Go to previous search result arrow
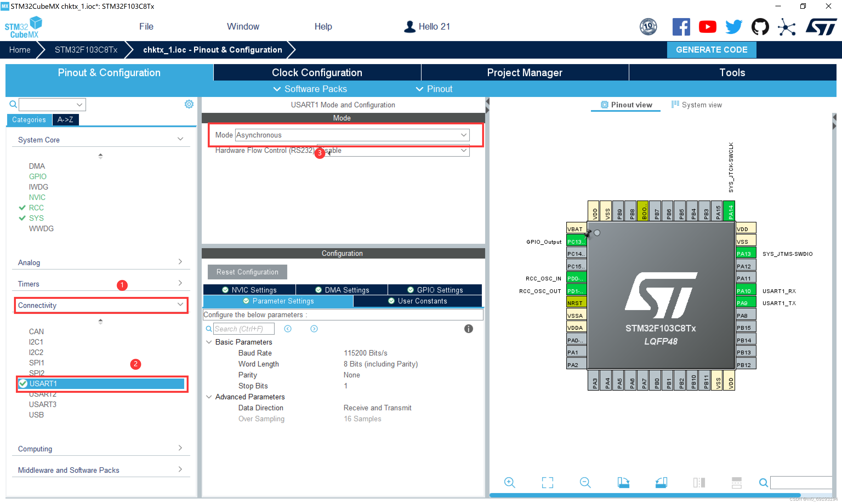This screenshot has height=504, width=842. click(x=288, y=329)
